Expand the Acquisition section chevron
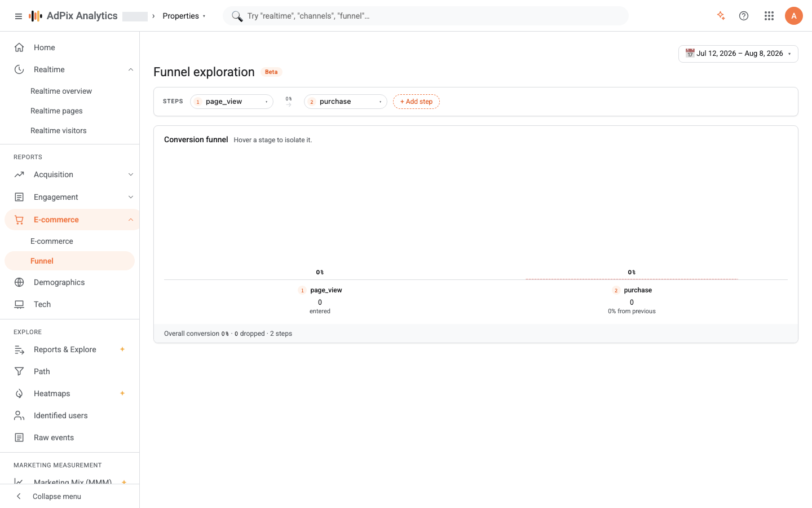The image size is (812, 508). [131, 174]
